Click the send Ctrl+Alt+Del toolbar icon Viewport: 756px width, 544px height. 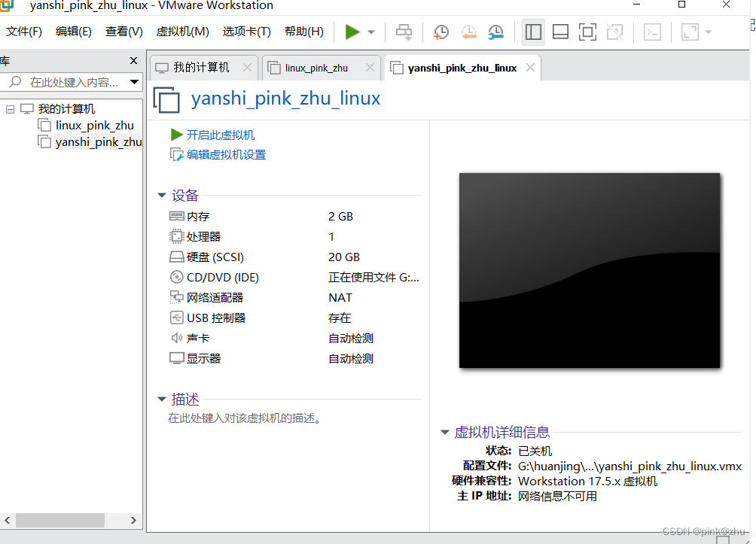(404, 32)
